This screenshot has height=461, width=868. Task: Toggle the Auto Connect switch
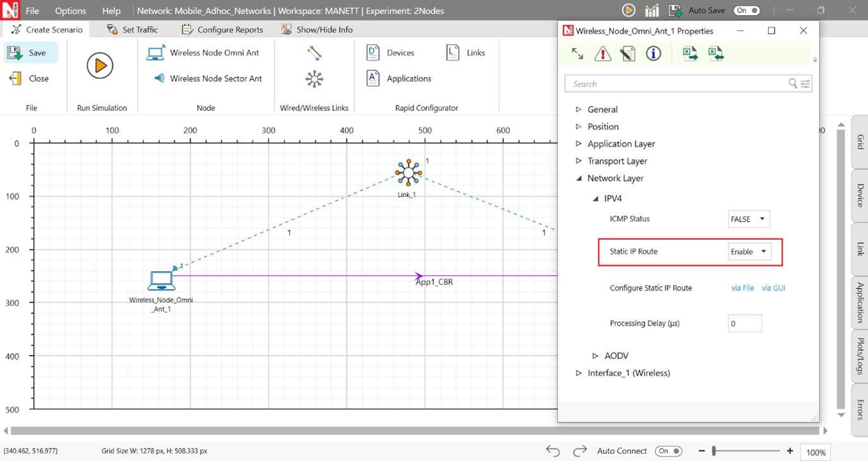[x=669, y=451]
